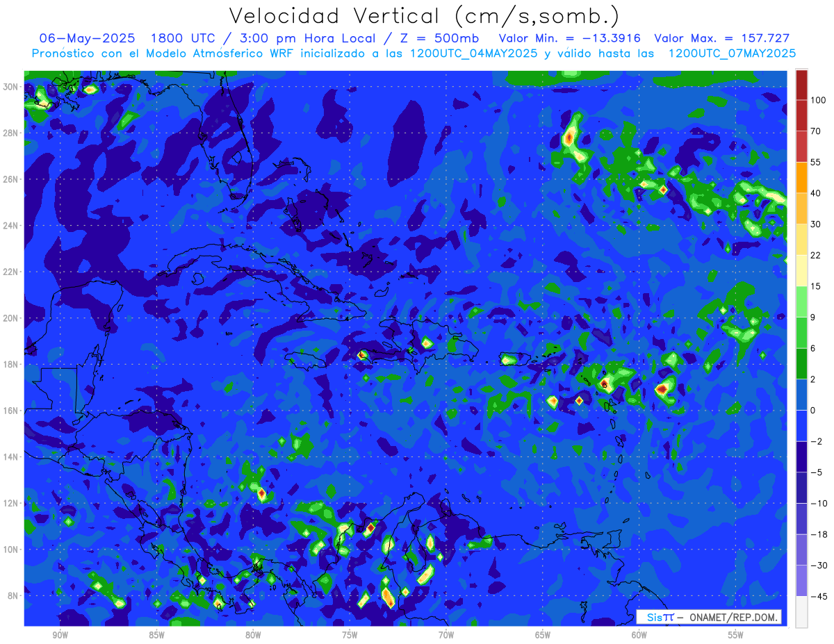Viewport: 834px width, 644px height.
Task: Click the "28N" latitude label
Action: pyautogui.click(x=10, y=133)
